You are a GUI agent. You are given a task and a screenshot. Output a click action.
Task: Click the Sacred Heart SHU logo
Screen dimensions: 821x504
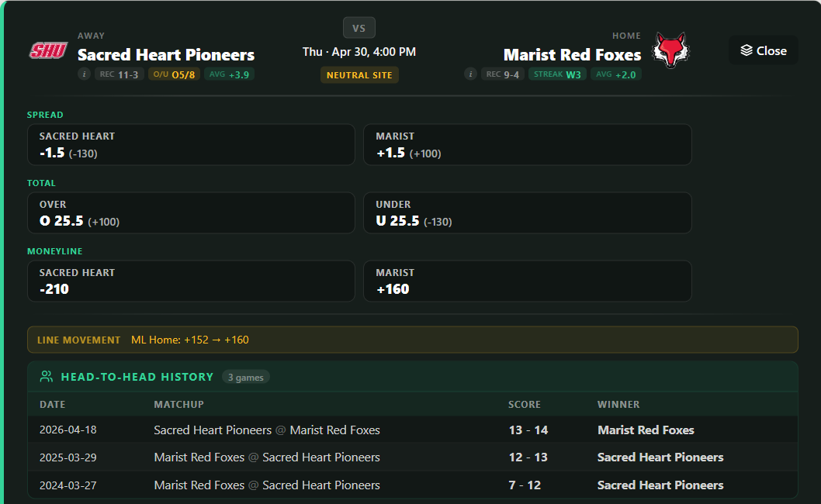click(x=48, y=50)
